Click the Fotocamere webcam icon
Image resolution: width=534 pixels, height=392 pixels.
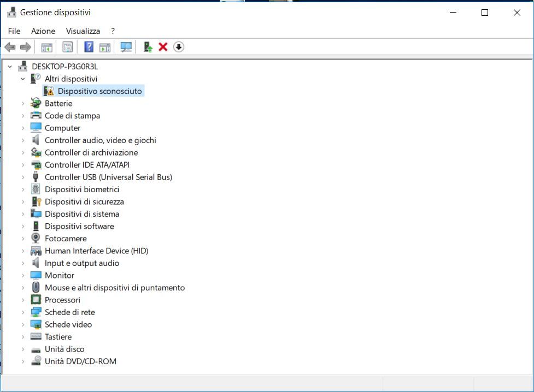tap(36, 238)
